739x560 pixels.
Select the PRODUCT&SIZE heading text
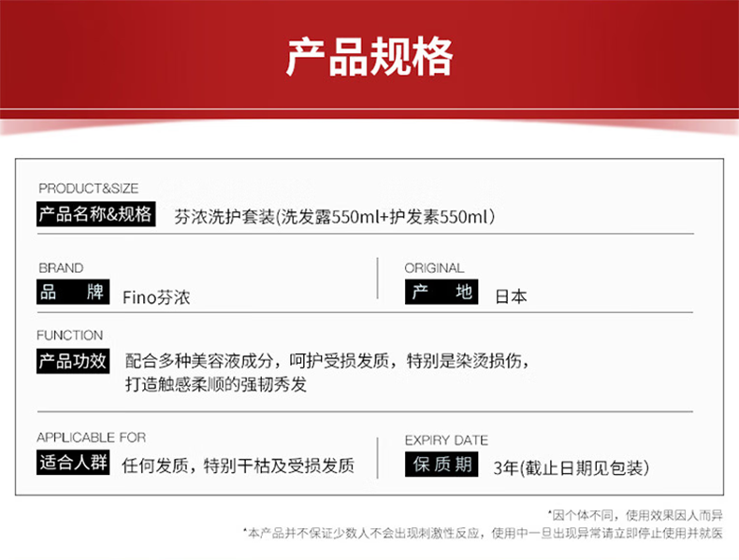tap(88, 189)
